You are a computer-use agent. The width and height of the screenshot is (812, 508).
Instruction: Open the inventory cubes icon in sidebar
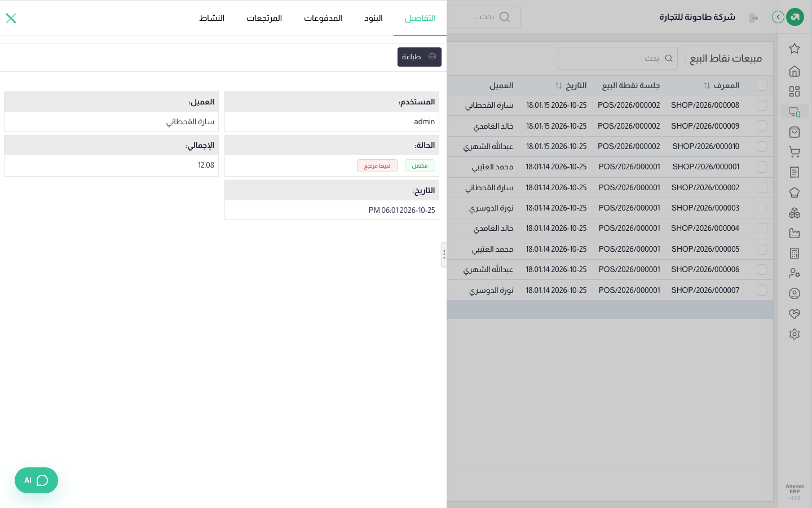[795, 213]
